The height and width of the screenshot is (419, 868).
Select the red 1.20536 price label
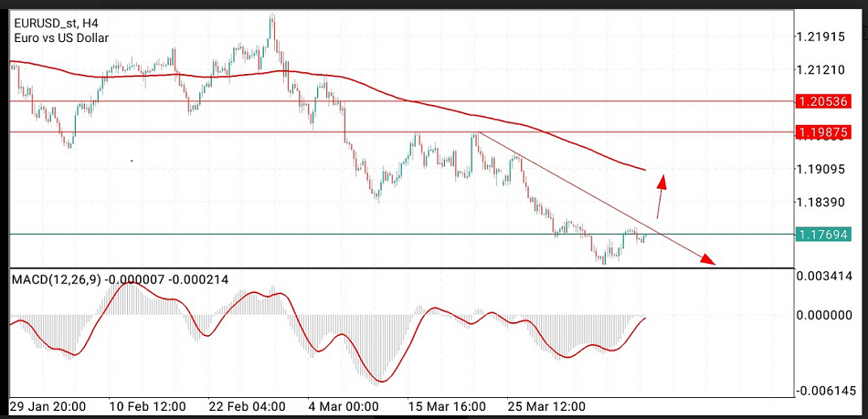pyautogui.click(x=822, y=101)
